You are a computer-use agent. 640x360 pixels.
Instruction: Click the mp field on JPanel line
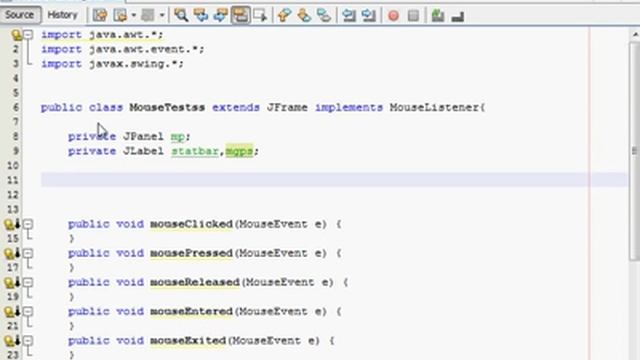coord(178,137)
